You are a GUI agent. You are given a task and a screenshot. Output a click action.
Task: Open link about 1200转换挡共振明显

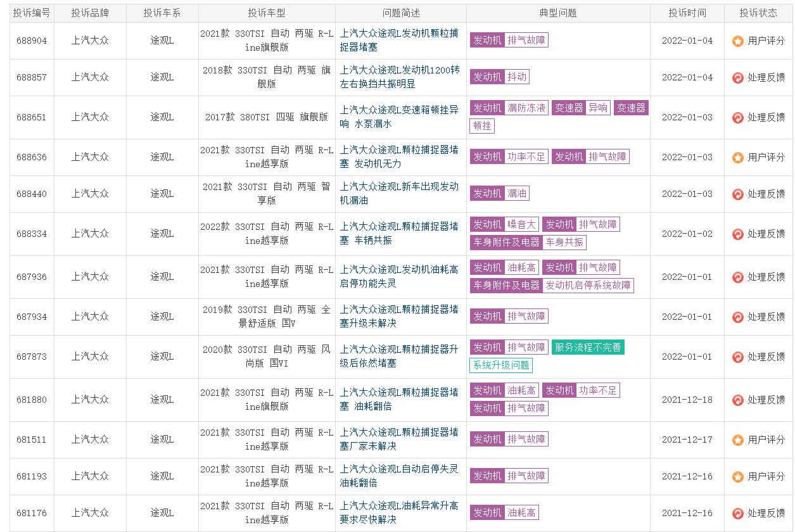[399, 77]
